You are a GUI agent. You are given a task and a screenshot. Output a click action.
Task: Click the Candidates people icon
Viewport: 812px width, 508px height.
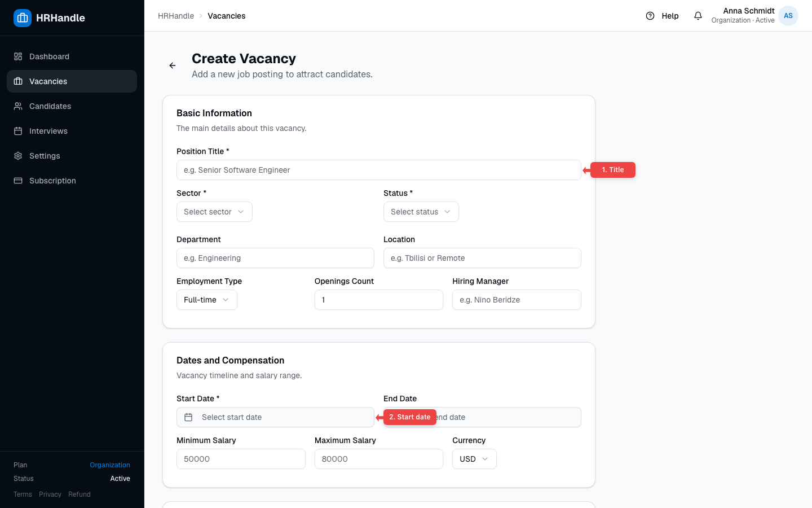[x=18, y=106]
